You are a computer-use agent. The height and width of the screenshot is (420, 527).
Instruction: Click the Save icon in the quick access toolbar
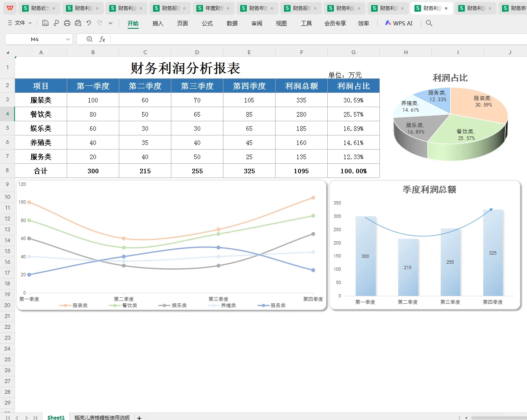(45, 23)
